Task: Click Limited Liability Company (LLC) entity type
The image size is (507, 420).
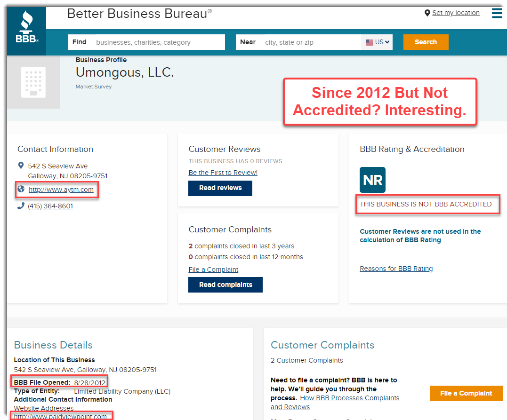Action: coord(122,391)
